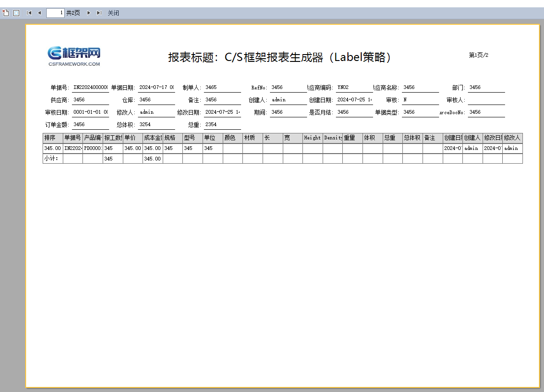Click the page icon with red X in toolbar
Viewport: 544px width, 392px height.
point(5,13)
